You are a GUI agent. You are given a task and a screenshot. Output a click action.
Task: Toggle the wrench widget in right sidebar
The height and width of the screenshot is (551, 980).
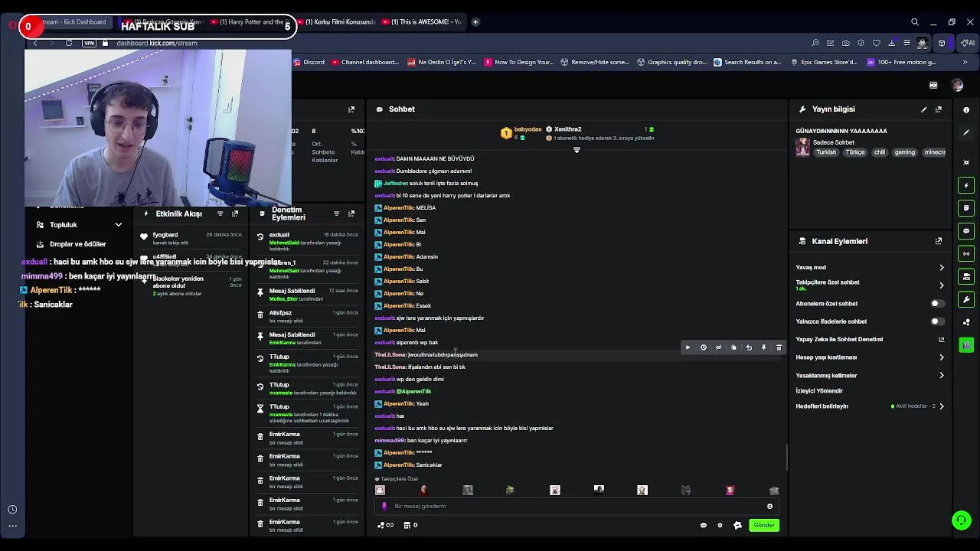click(966, 299)
